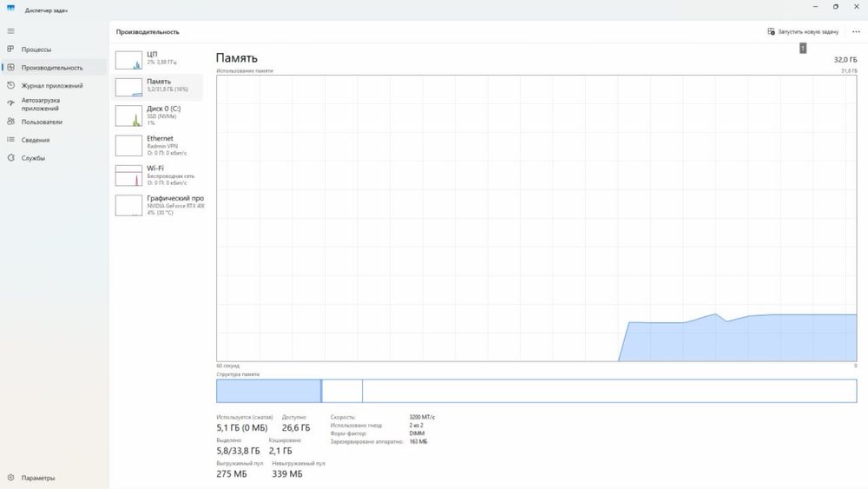
Task: Click the memory usage graph area
Action: [536, 218]
